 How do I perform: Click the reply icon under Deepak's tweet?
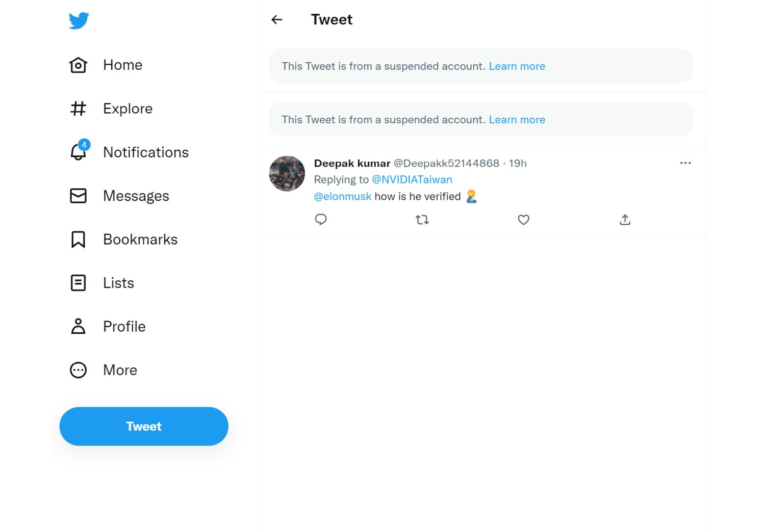(x=321, y=220)
